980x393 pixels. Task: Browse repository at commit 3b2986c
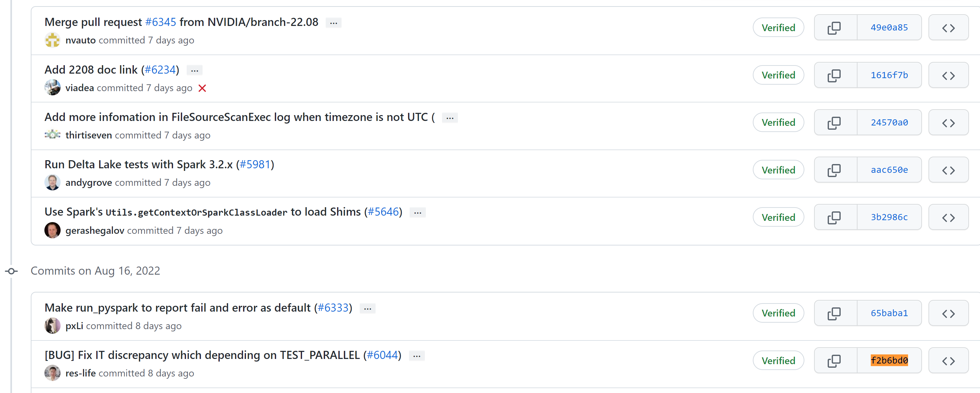coord(949,217)
